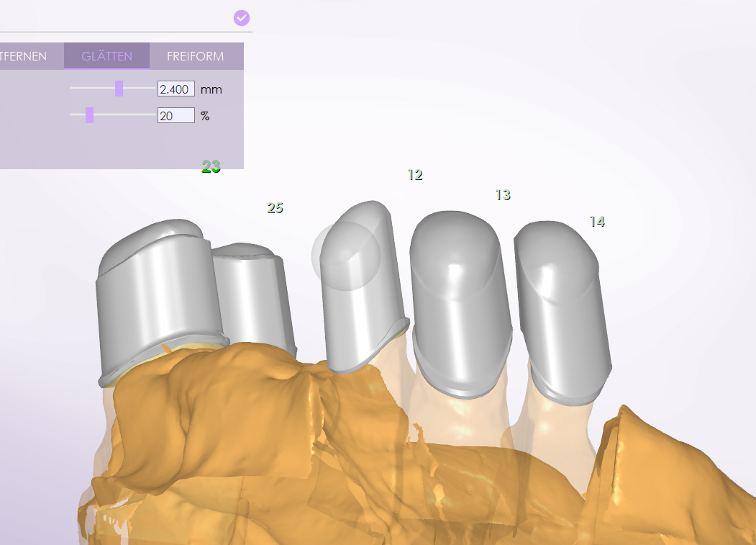Click the purple confirm checkmark icon
756x545 pixels.
click(242, 18)
